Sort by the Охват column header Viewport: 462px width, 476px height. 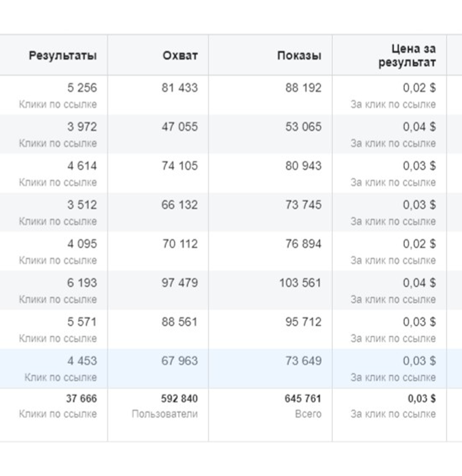(180, 56)
